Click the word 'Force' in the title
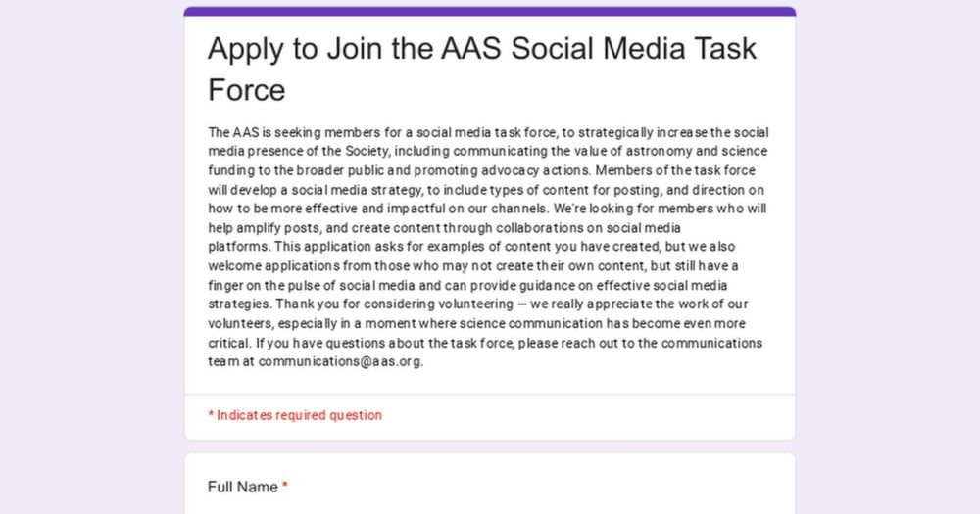The height and width of the screenshot is (514, 980). [x=246, y=90]
